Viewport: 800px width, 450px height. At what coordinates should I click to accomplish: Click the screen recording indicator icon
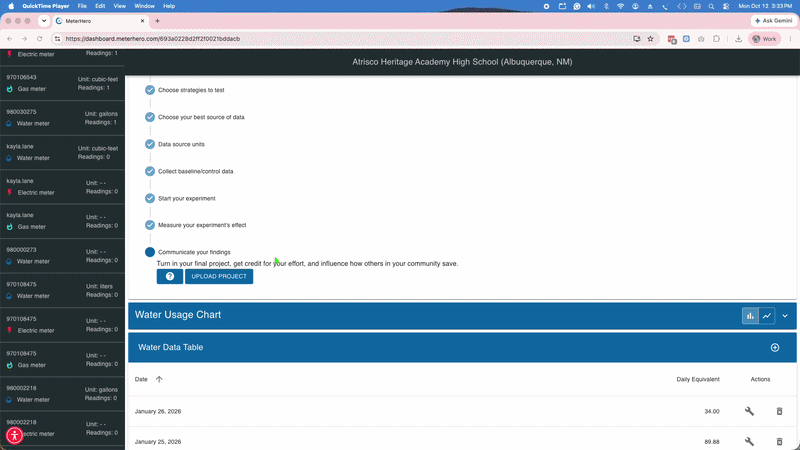tap(546, 6)
